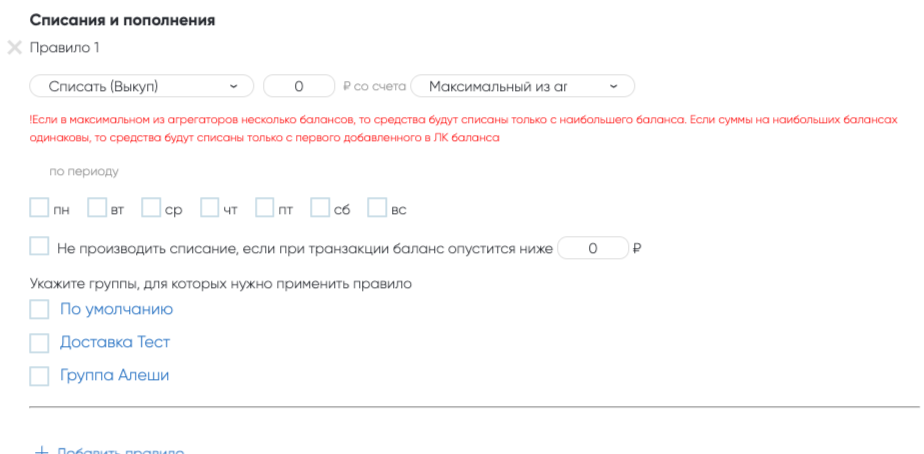Tick the чт weekday checkbox
The width and height of the screenshot is (924, 454).
point(209,208)
